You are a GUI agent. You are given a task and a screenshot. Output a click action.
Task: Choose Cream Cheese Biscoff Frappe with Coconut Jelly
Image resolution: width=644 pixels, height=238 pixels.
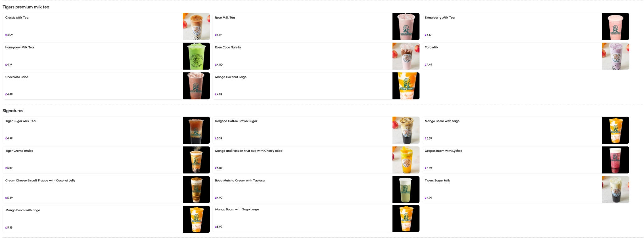(106, 190)
